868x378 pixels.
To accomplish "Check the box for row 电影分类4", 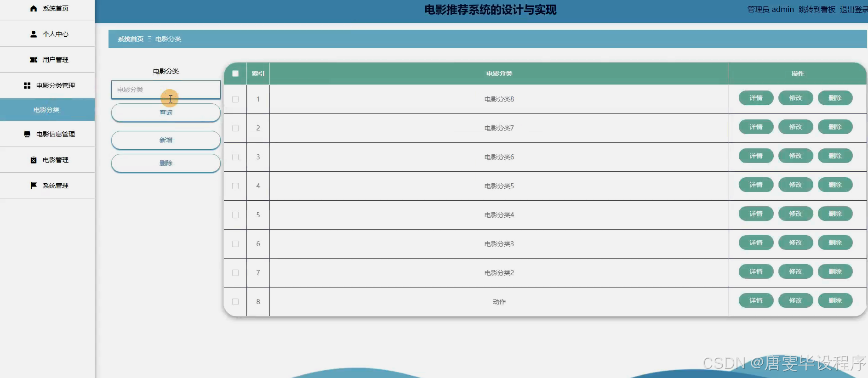I will tap(235, 215).
